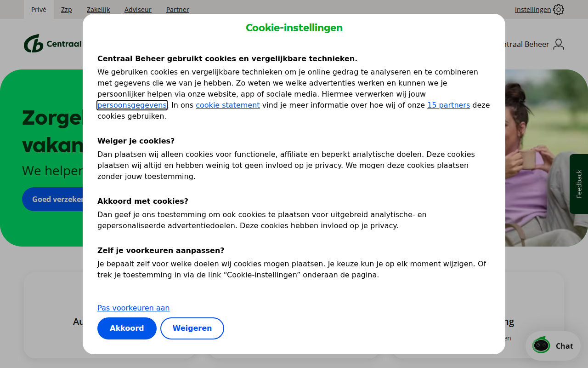
Task: Click the woman with cup hero image
Action: tap(547, 158)
